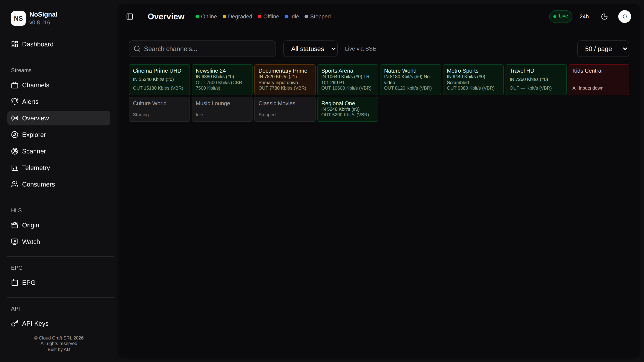Click the Origin clapperboard icon

click(x=15, y=225)
